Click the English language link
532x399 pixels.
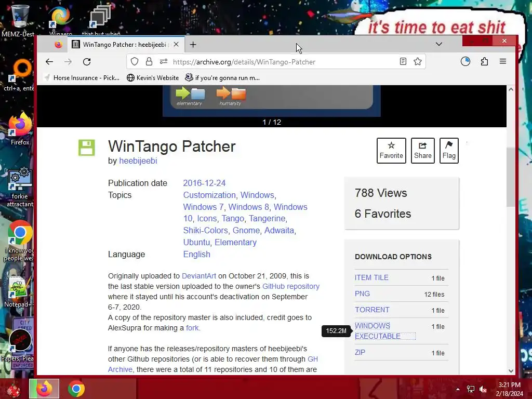(196, 254)
